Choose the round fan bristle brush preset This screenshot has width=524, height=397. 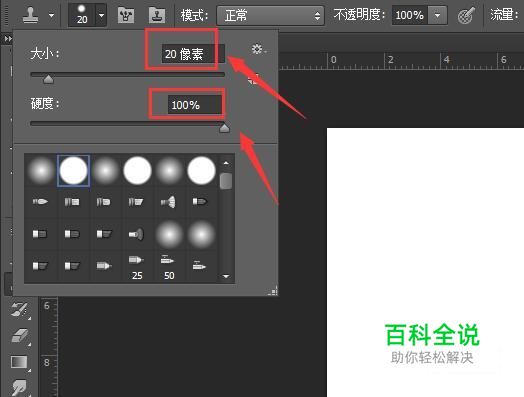pos(169,202)
